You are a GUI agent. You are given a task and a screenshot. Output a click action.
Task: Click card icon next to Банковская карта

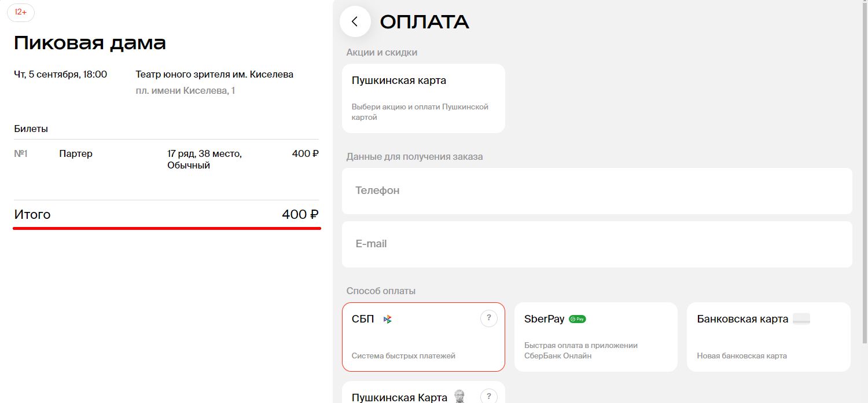801,319
